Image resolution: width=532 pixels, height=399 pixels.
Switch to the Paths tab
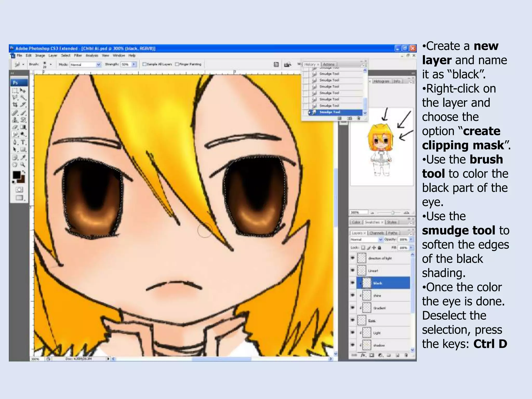393,233
